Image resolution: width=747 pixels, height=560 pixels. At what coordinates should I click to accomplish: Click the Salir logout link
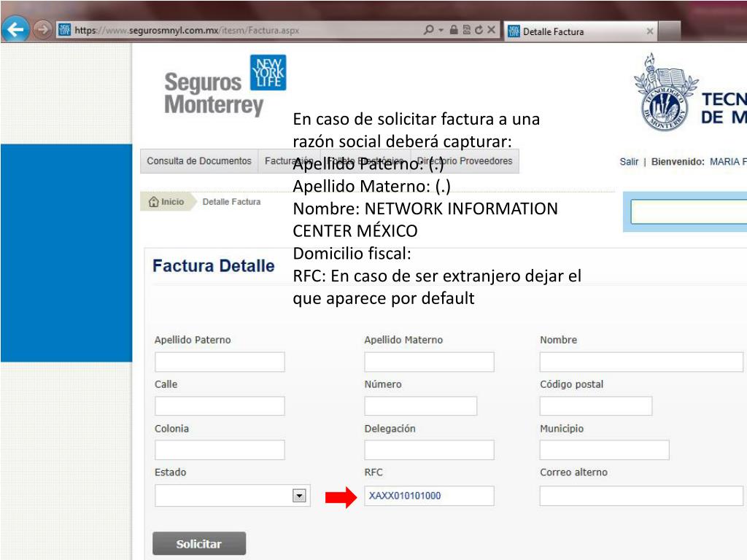click(x=629, y=162)
